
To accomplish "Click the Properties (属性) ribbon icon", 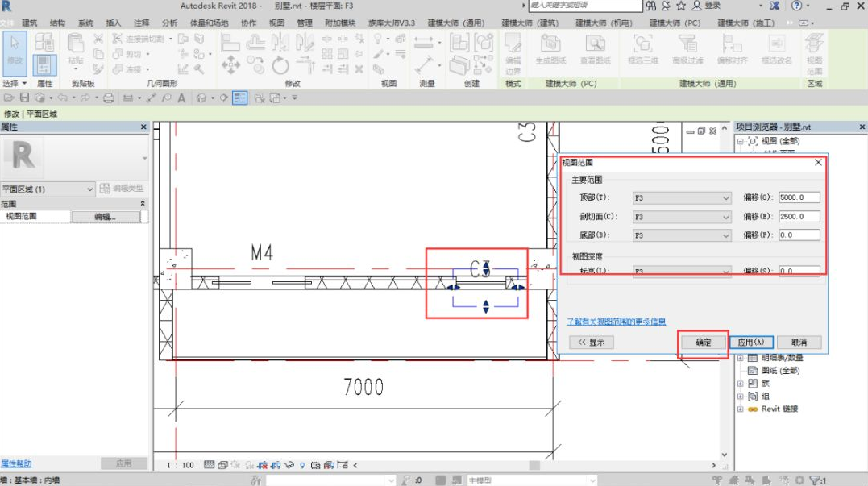I will pyautogui.click(x=44, y=64).
